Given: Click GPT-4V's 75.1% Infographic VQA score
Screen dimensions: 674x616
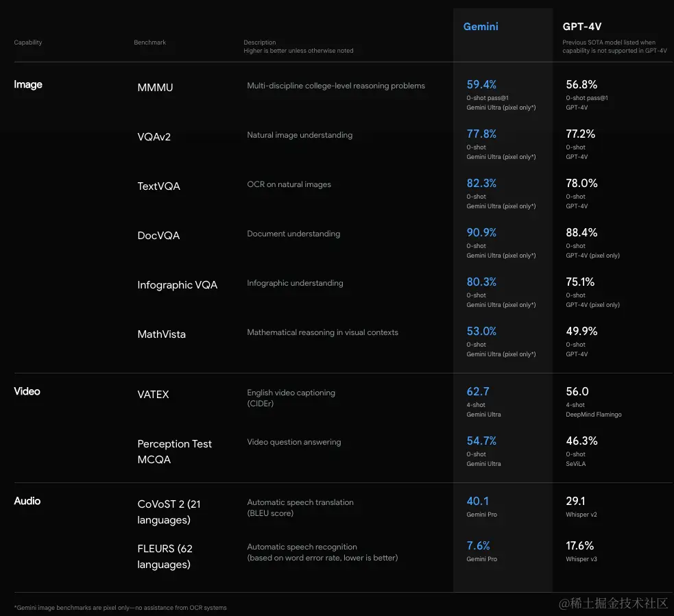Looking at the screenshot, I should click(580, 282).
